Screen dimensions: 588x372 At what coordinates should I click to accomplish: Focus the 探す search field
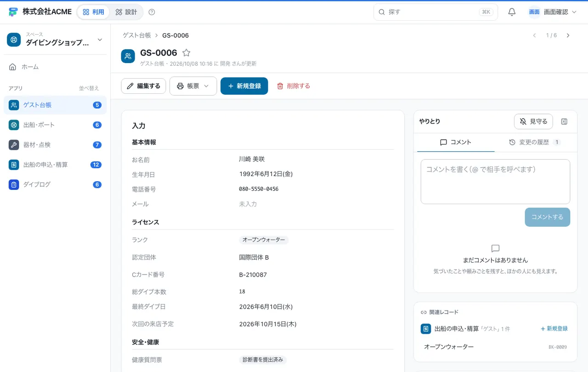pyautogui.click(x=435, y=12)
